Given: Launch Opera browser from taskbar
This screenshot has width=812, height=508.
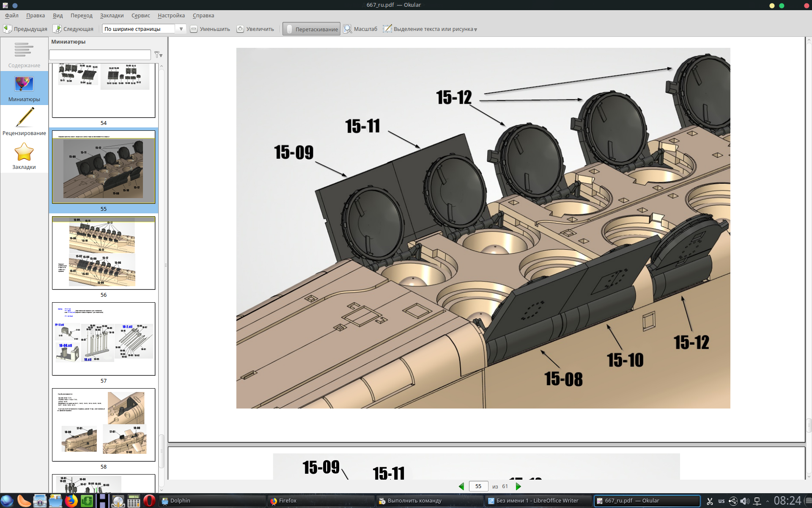Looking at the screenshot, I should point(149,501).
